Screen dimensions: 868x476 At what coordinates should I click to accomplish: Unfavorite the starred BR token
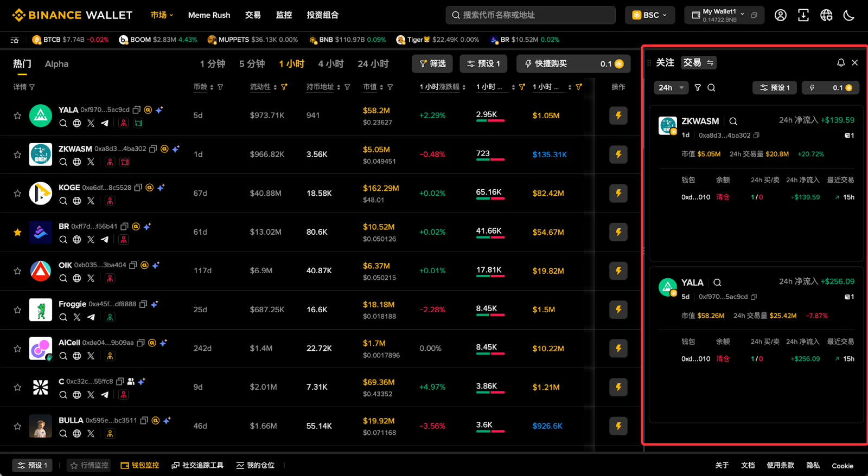click(x=17, y=232)
